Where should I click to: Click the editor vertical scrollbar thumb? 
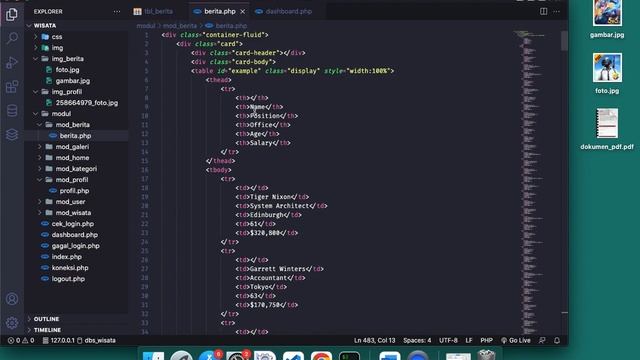564,41
